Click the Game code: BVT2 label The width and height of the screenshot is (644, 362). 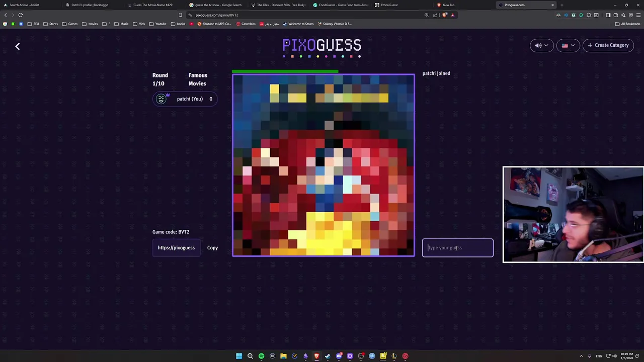coord(171,232)
